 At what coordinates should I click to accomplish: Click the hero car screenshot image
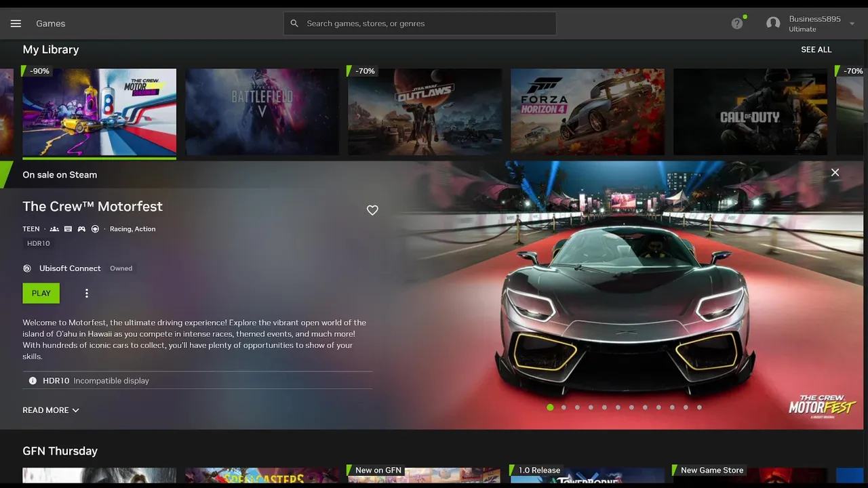click(x=627, y=295)
